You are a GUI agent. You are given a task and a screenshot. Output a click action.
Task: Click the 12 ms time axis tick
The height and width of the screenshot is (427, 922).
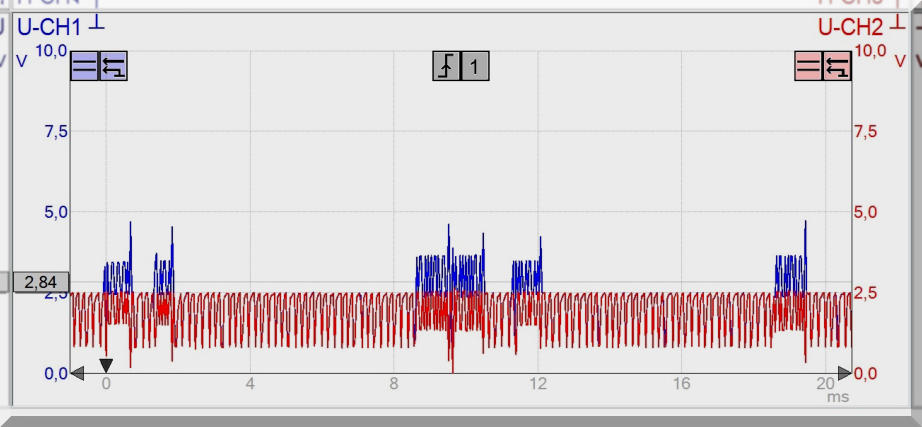[538, 384]
